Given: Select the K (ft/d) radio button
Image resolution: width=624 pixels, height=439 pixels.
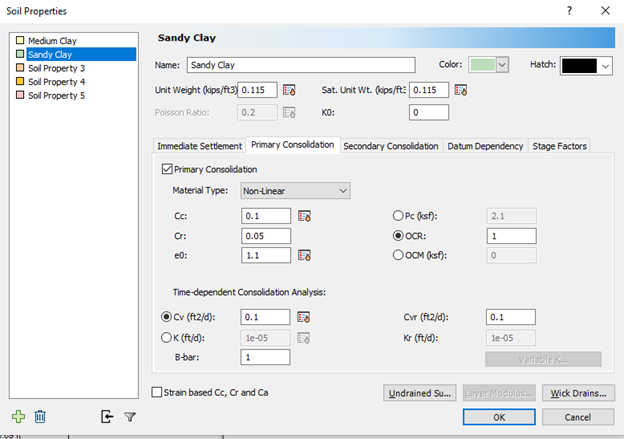Looking at the screenshot, I should 166,337.
